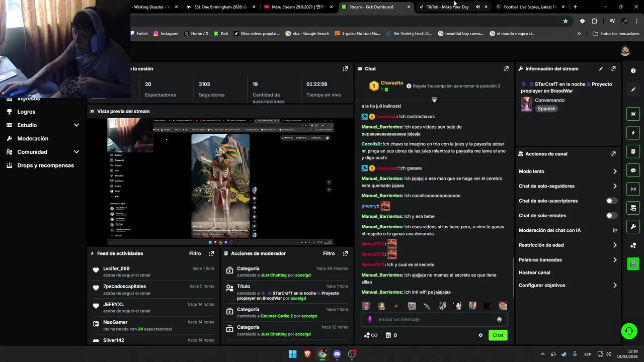The image size is (644, 362).
Task: Show more bookmarks chevron
Action: (x=579, y=34)
